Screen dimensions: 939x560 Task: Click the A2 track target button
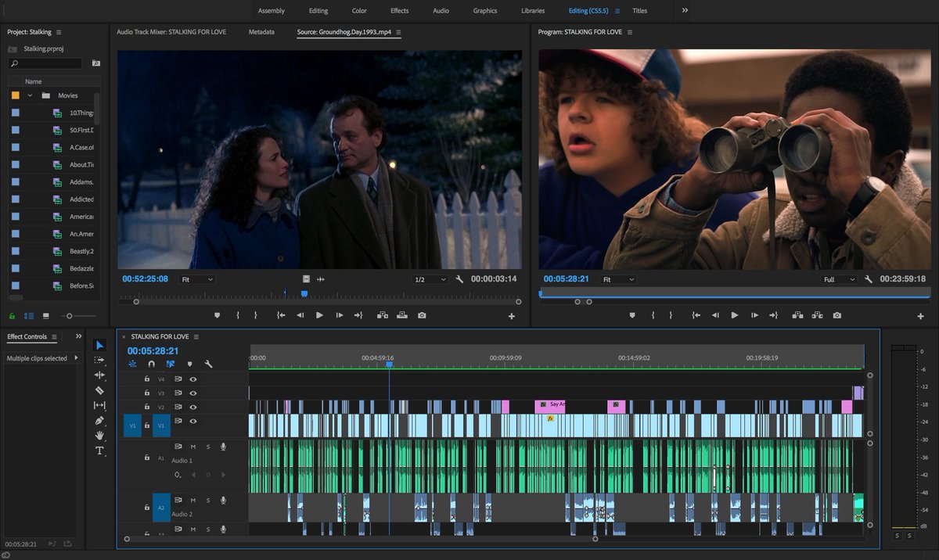[x=161, y=508]
